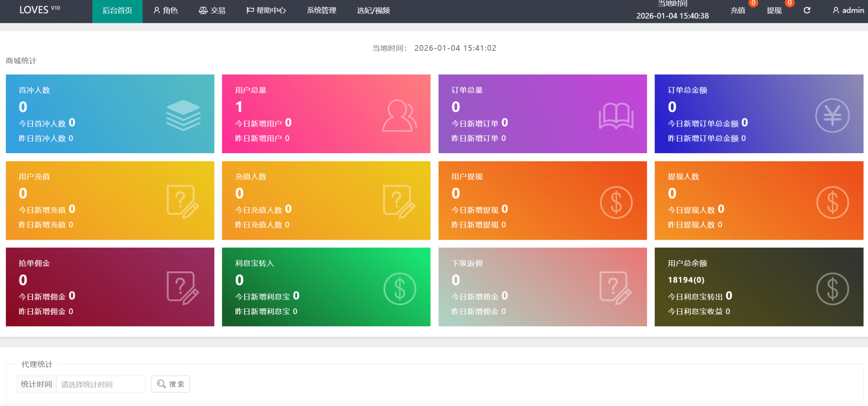This screenshot has height=406, width=868.
Task: Switch to the 后台首页 tab
Action: [x=117, y=11]
